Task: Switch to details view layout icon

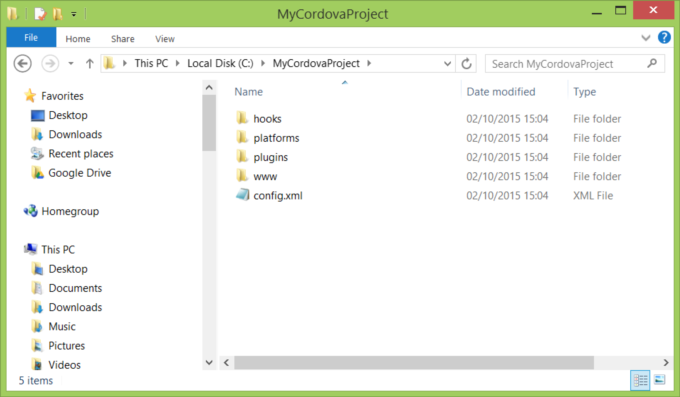Action: [x=640, y=380]
